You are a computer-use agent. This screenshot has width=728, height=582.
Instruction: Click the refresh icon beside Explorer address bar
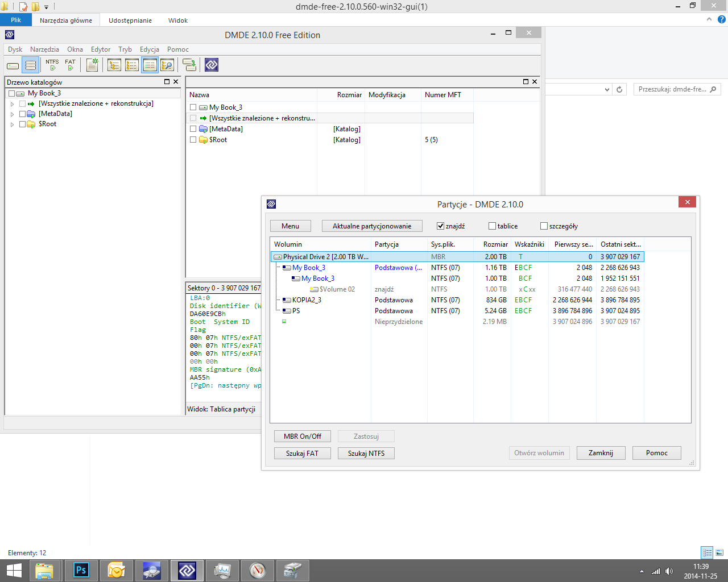619,89
